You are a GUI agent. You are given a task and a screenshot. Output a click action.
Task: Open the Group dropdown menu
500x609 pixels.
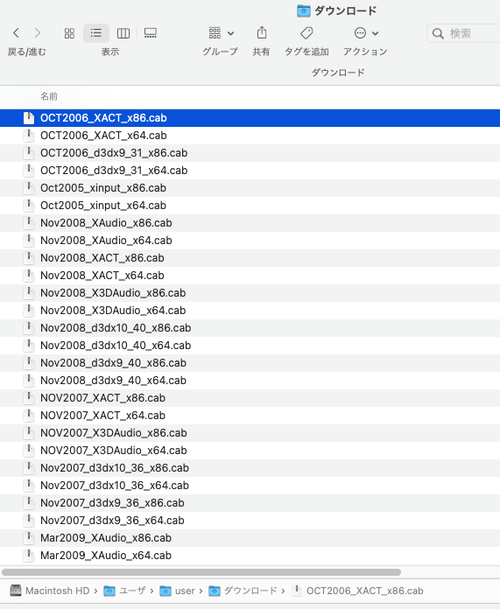coord(221,33)
